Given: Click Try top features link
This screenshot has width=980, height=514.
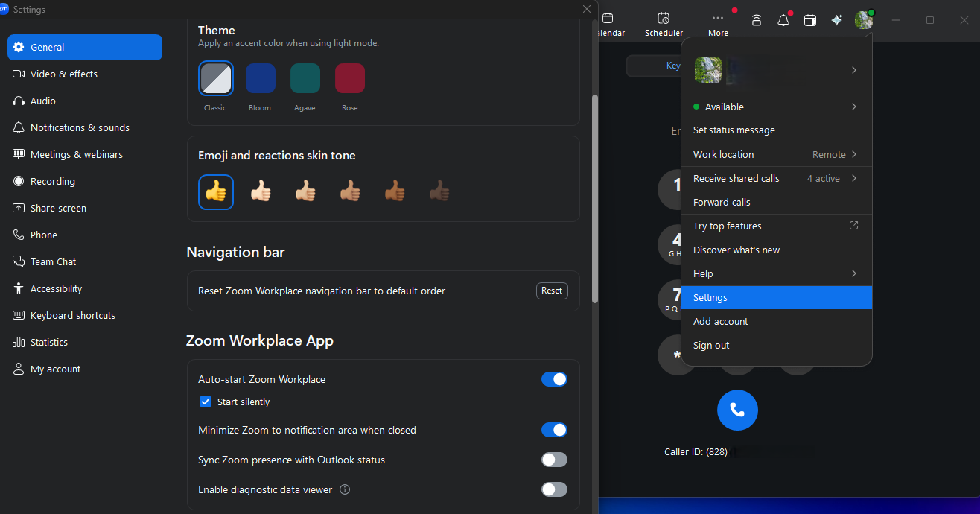Looking at the screenshot, I should tap(728, 226).
